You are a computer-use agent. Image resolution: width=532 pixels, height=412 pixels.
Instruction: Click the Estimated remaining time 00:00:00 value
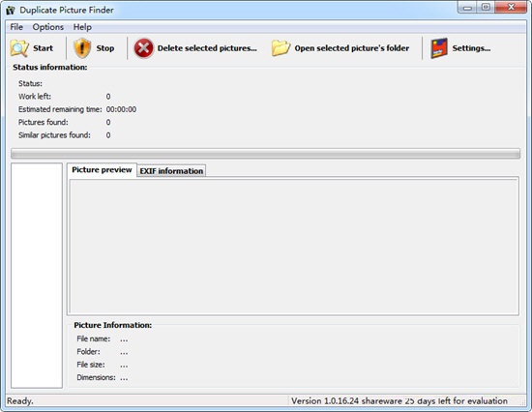(121, 109)
